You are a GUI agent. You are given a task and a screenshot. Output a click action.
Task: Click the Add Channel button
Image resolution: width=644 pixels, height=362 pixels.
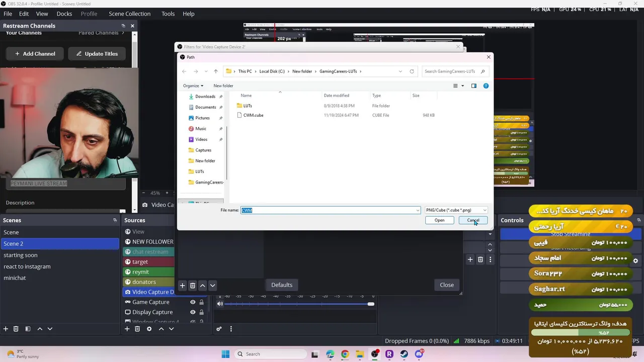35,54
